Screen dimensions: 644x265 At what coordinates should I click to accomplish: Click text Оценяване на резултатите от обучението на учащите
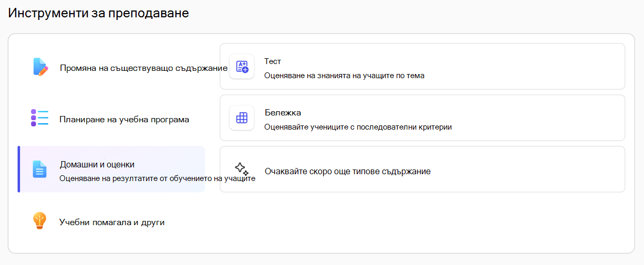pyautogui.click(x=158, y=178)
